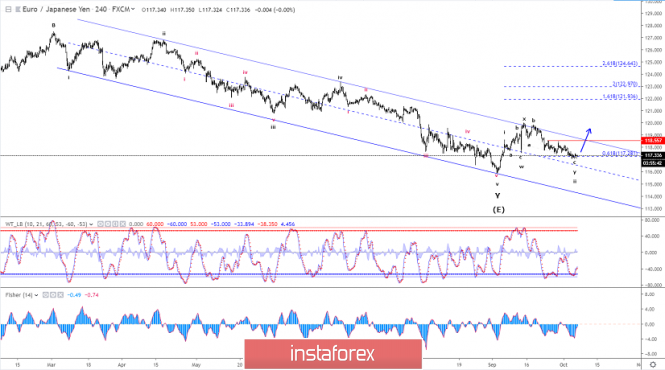This screenshot has width=665, height=370.
Task: Expand the WT_LB indicator dropdown arrow
Action: (x=91, y=224)
